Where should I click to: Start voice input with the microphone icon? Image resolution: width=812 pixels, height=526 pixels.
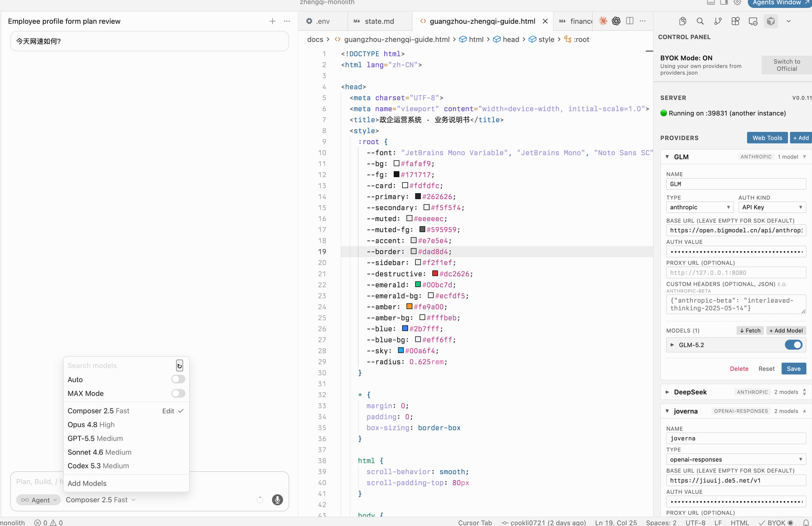click(277, 500)
